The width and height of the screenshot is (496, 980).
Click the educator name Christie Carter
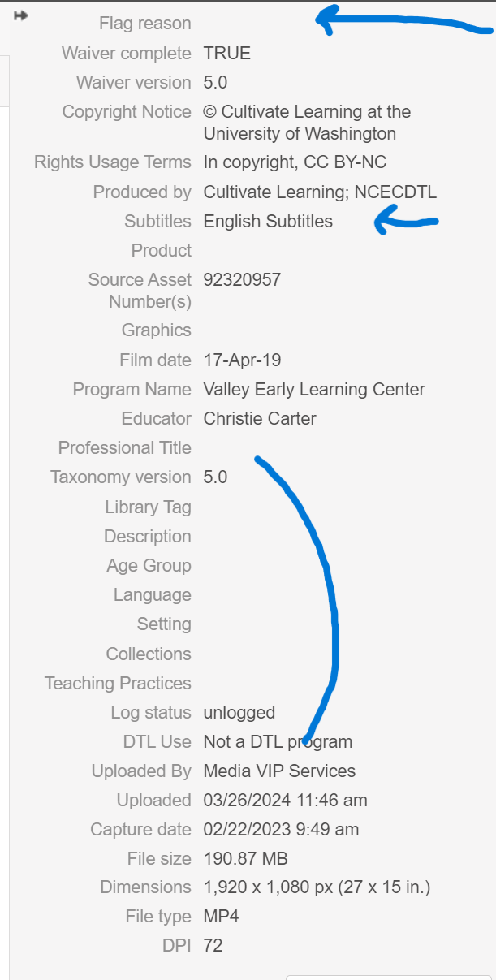click(260, 419)
